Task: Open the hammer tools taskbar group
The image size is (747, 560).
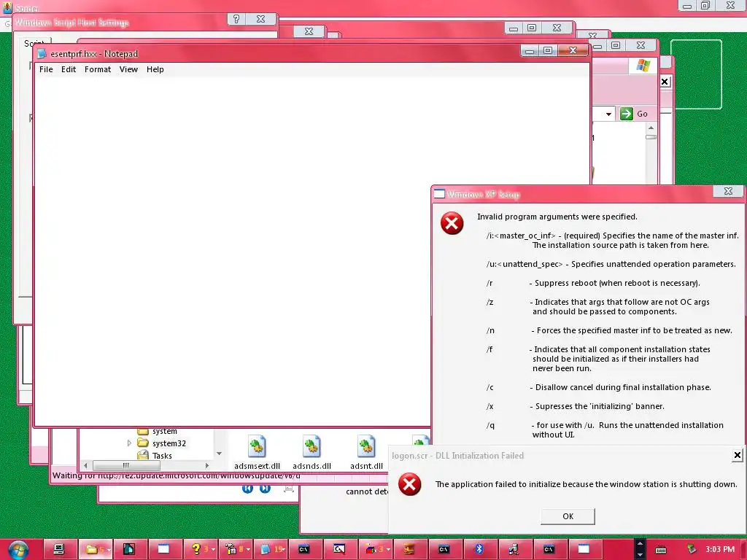Action: coord(235,550)
